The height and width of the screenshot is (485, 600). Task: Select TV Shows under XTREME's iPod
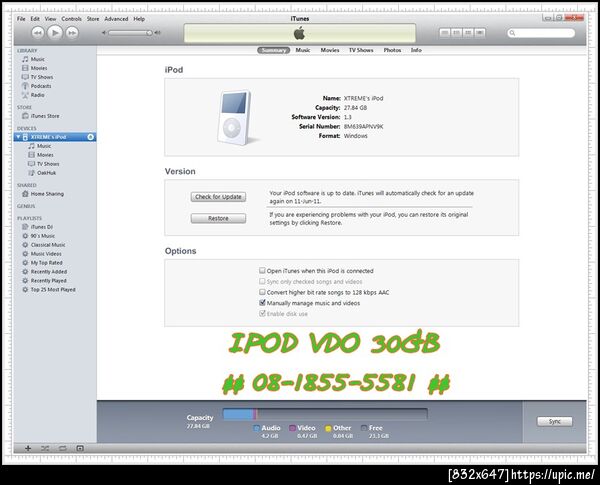(x=48, y=164)
